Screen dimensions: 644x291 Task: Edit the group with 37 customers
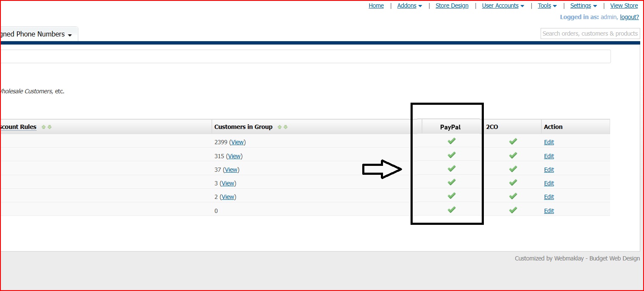pyautogui.click(x=549, y=170)
